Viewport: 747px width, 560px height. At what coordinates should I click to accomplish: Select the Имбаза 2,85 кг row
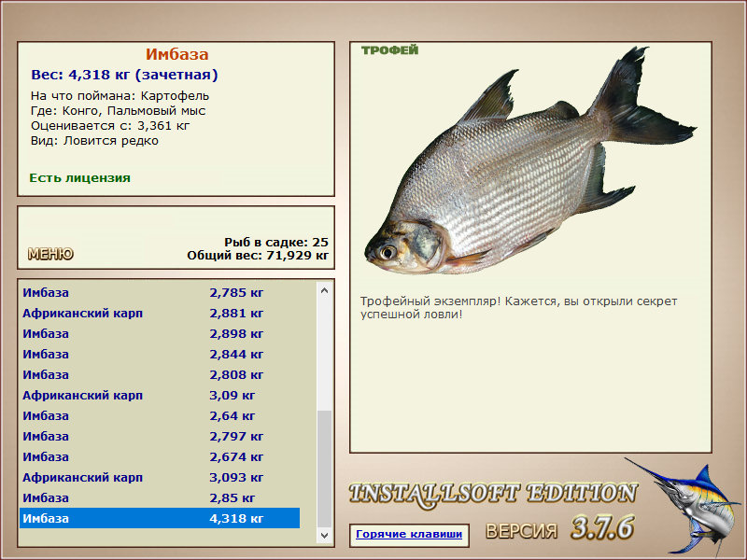160,497
